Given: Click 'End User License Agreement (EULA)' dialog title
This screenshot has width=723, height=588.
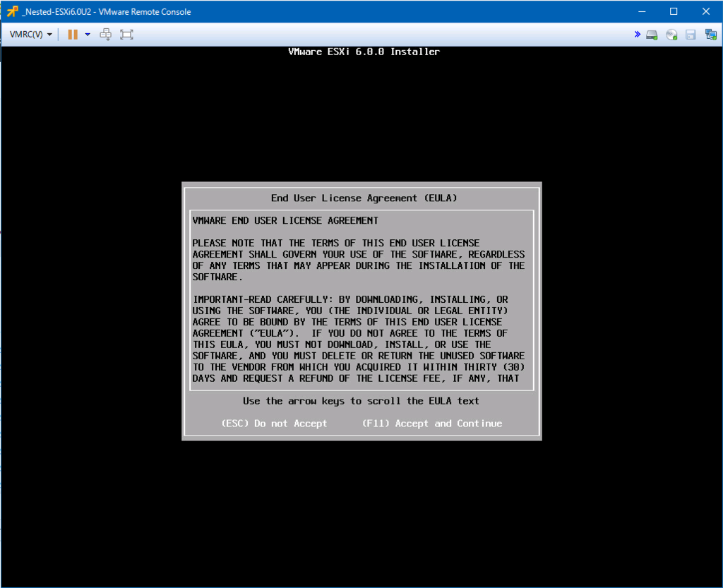Looking at the screenshot, I should 364,198.
